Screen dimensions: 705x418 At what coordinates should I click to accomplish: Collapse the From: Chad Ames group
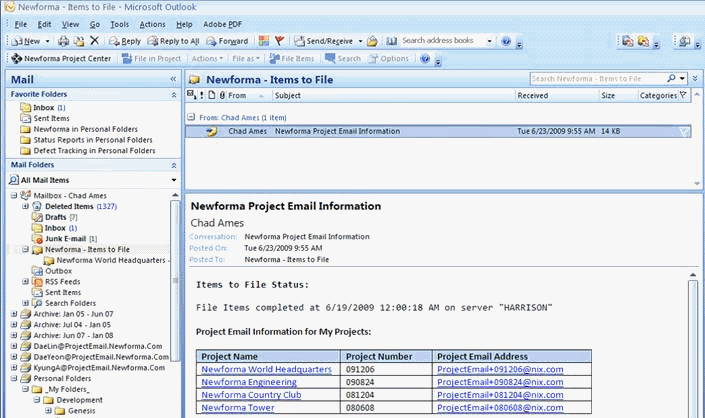191,117
